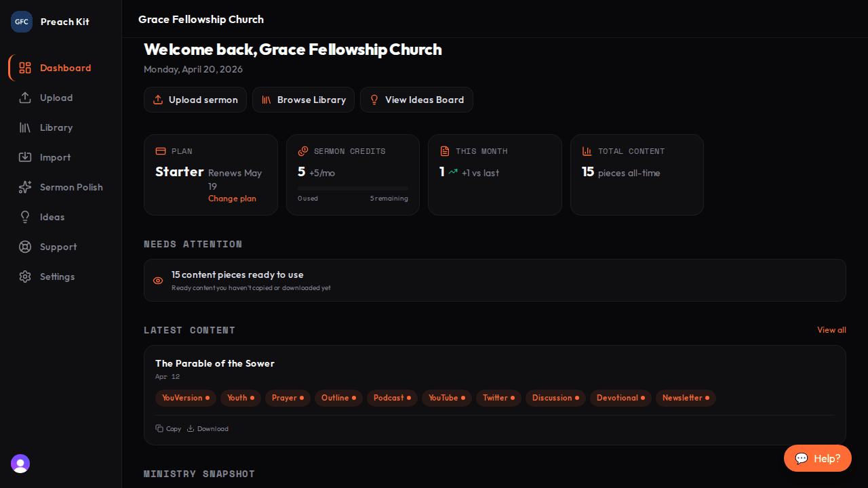
Task: Click the sermon credits usage bar
Action: pyautogui.click(x=353, y=188)
